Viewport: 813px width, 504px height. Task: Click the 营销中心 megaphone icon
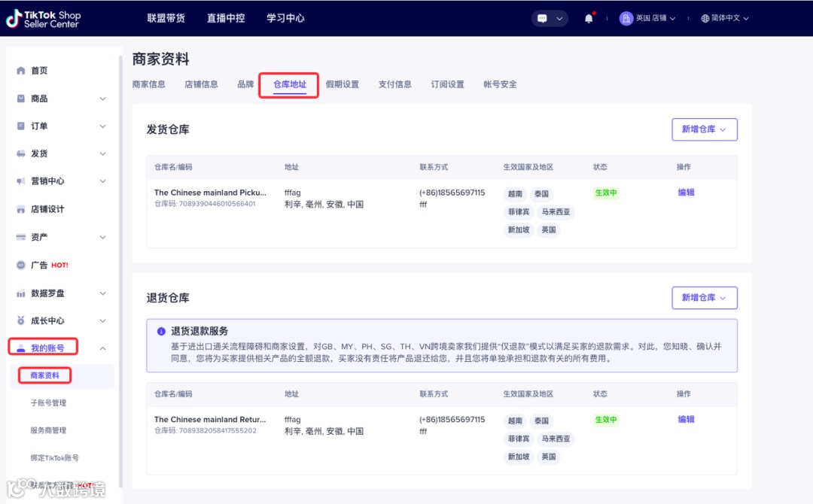[x=21, y=181]
